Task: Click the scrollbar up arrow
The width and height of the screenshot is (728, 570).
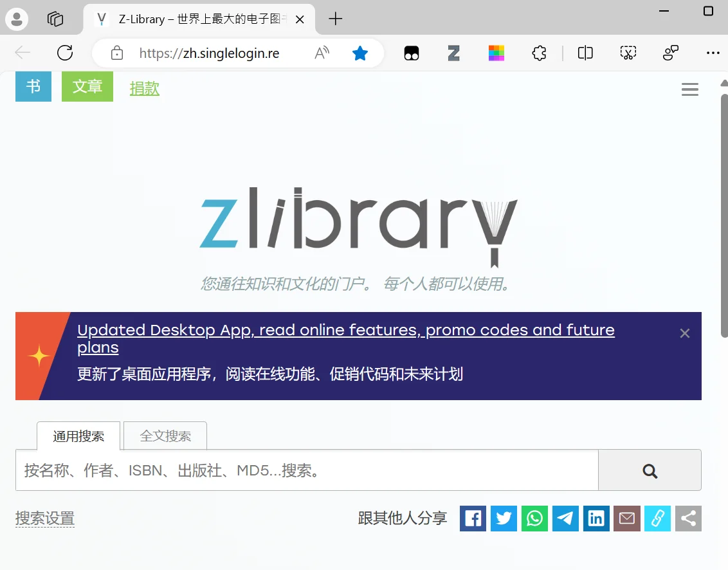Action: click(x=724, y=83)
